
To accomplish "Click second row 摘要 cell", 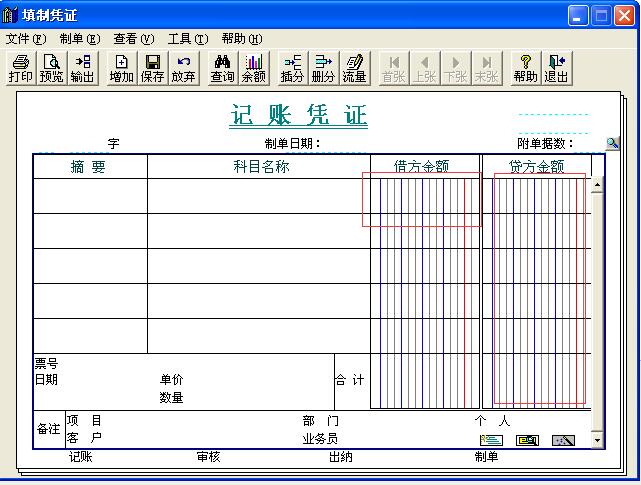I will coord(90,231).
